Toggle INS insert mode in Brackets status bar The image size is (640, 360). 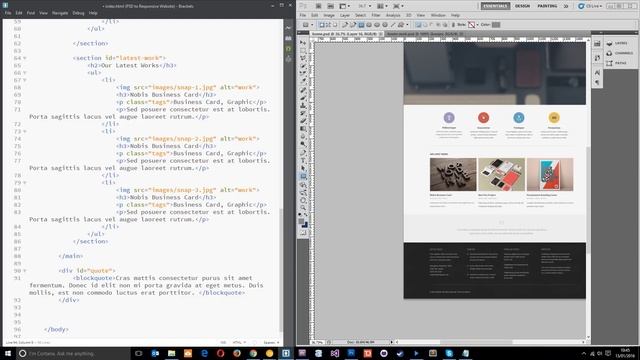tap(223, 342)
